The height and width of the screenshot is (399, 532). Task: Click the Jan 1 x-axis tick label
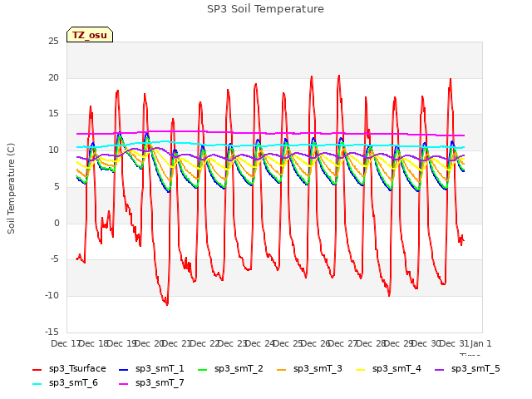480,343
